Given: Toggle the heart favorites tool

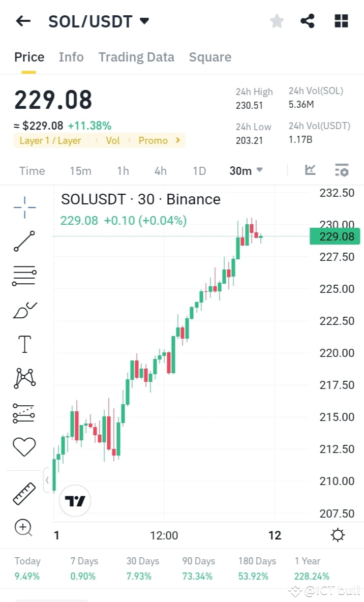Looking at the screenshot, I should tap(23, 446).
